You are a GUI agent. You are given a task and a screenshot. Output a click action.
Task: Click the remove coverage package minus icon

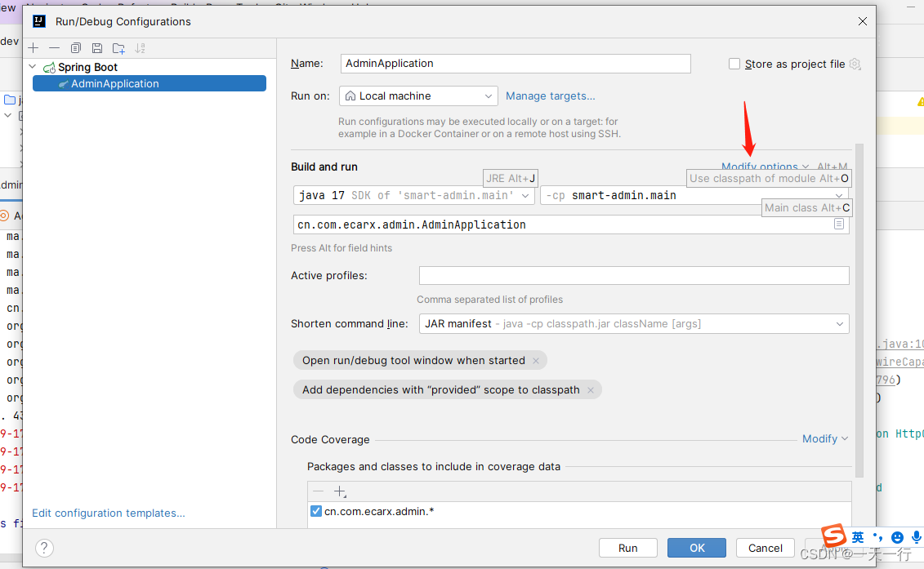pos(319,491)
